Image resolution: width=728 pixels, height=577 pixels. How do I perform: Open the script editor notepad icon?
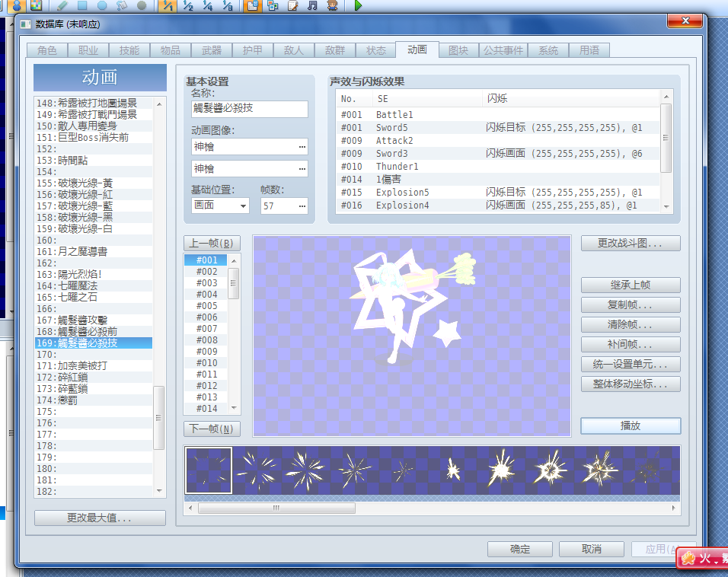(x=292, y=5)
